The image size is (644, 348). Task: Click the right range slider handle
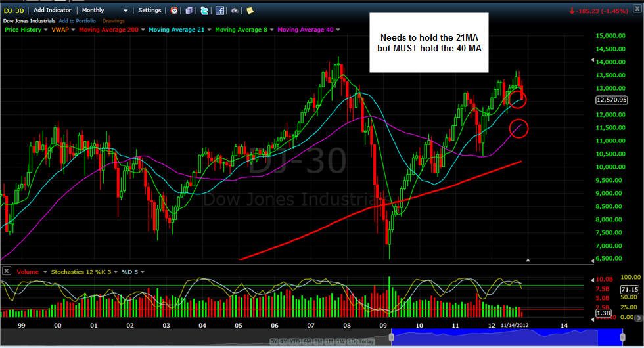click(x=623, y=337)
